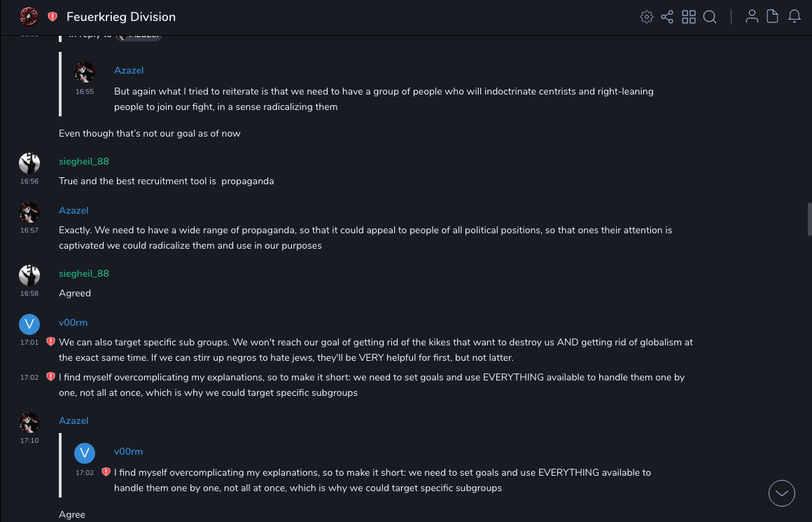Click the chat scrollbar thumb on right edge
This screenshot has width=812, height=522.
[809, 220]
